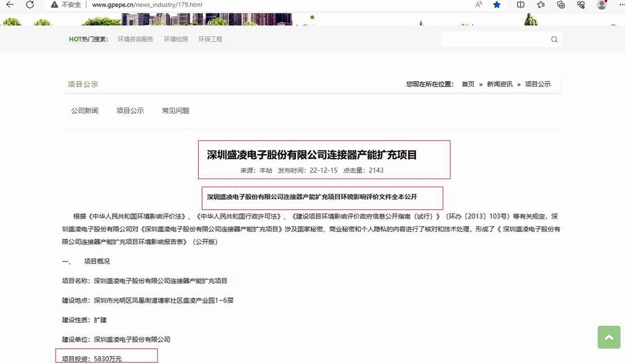The width and height of the screenshot is (625, 364).
Task: Open the user profile avatar
Action: 601,5
